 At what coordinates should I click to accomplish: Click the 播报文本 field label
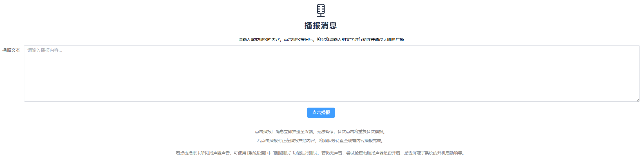(11, 50)
